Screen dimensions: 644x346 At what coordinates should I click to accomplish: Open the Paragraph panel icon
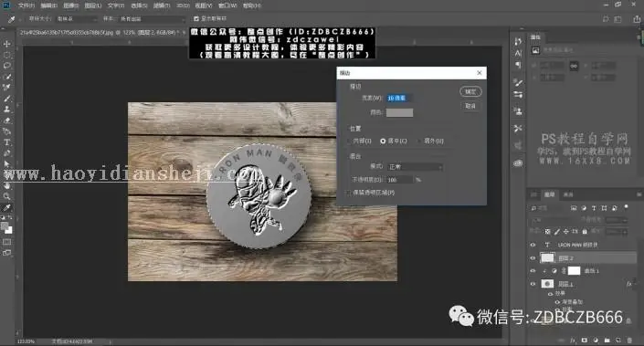[518, 65]
